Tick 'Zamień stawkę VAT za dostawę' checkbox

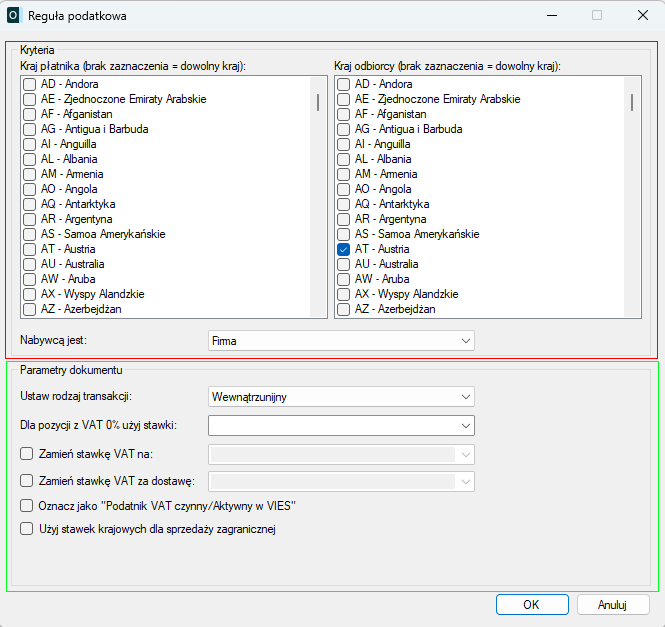coord(28,482)
